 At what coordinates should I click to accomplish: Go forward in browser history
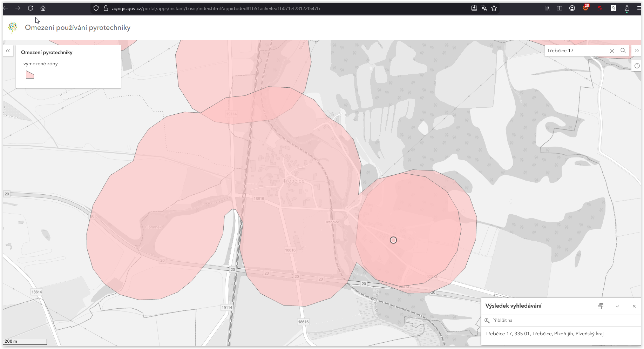18,8
